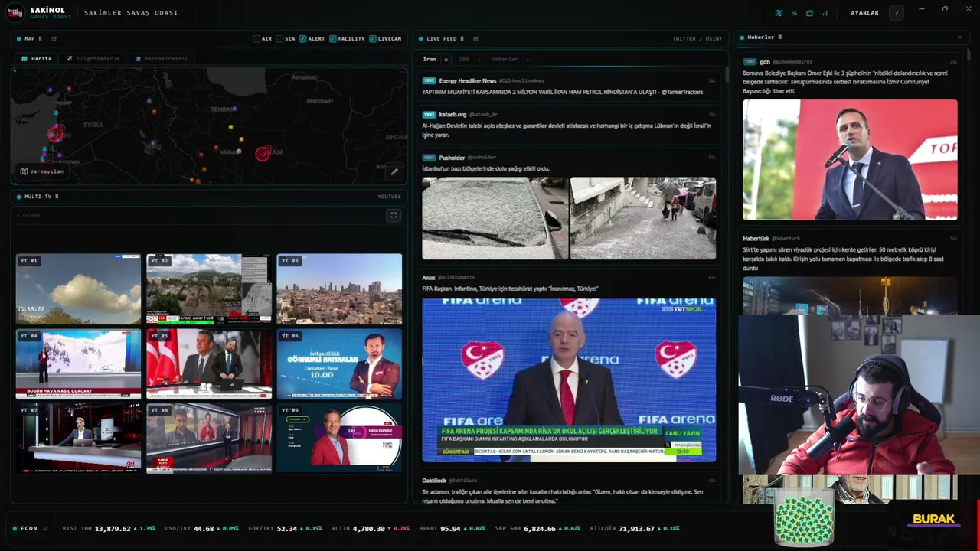Click the small chart icon next to ECON
Image resolution: width=980 pixels, height=551 pixels.
(x=45, y=528)
